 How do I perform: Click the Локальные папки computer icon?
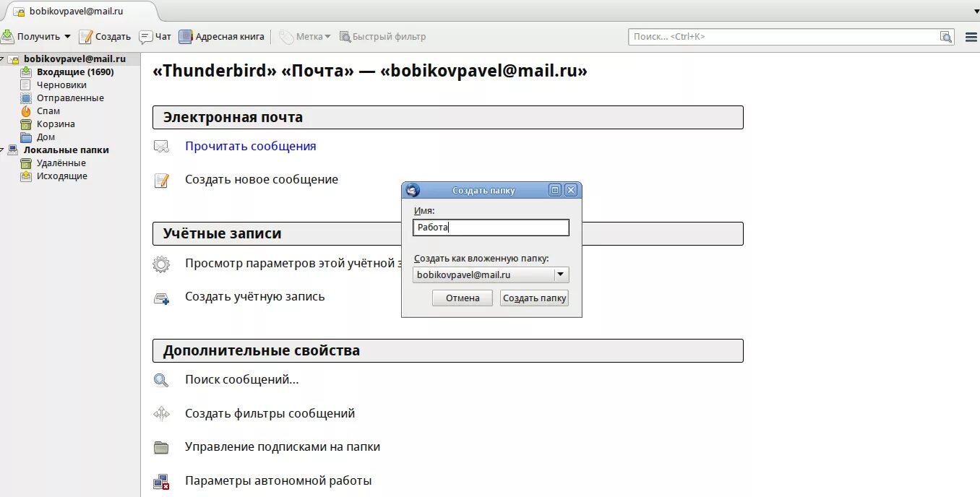point(13,150)
